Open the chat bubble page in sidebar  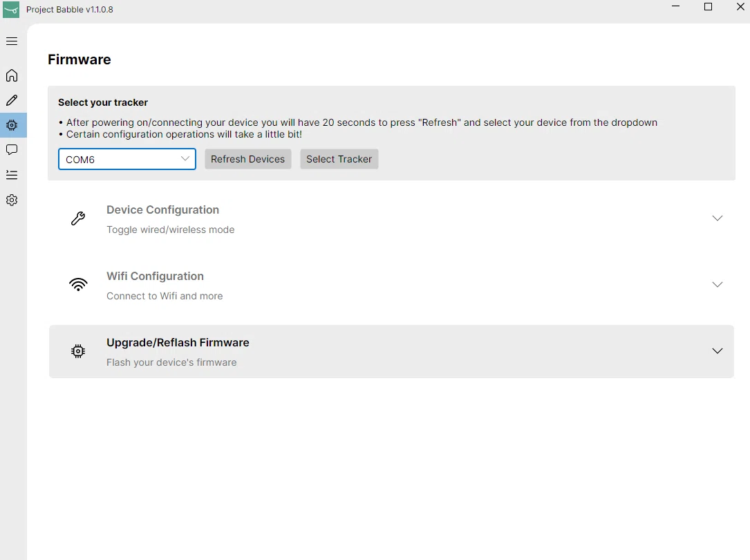pos(12,150)
